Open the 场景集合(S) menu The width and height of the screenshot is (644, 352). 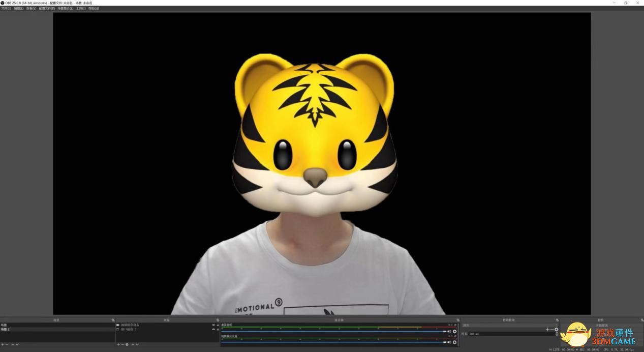(66, 9)
